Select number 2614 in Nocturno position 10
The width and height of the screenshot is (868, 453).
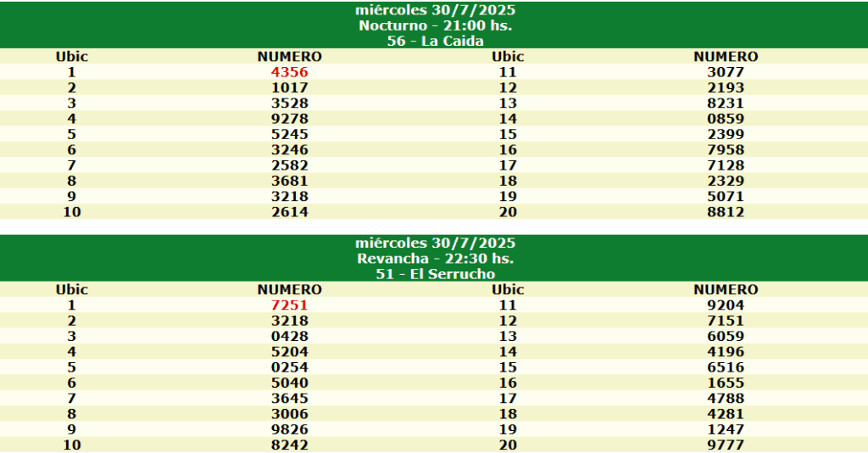point(290,211)
